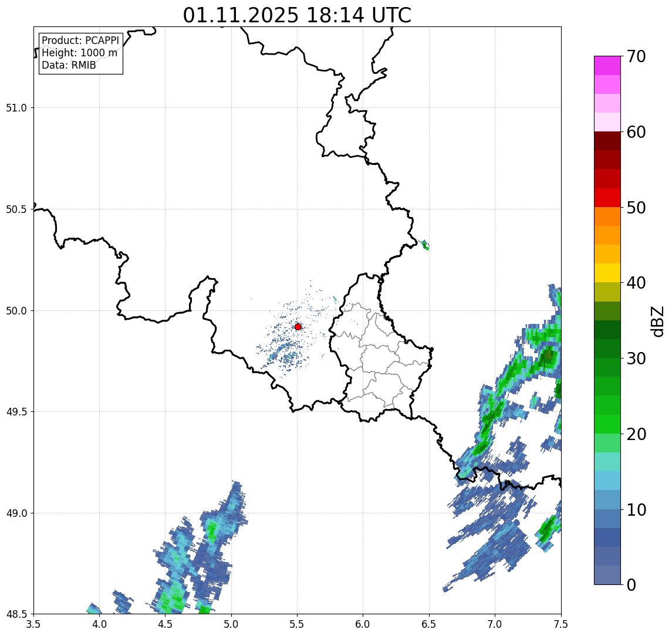This screenshot has height=636, width=672.
Task: Click the latitude axis label 50.0
Action: tap(16, 310)
